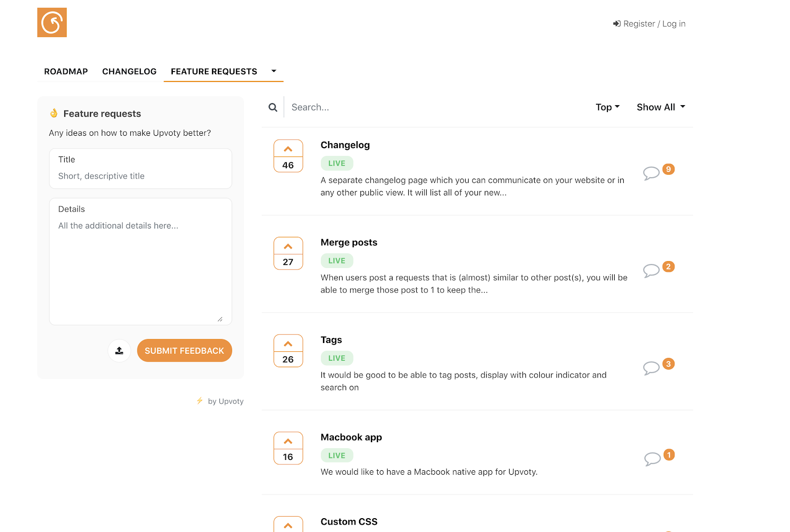Click the 26 vote count
Image resolution: width=790 pixels, height=532 pixels.
coord(288,360)
